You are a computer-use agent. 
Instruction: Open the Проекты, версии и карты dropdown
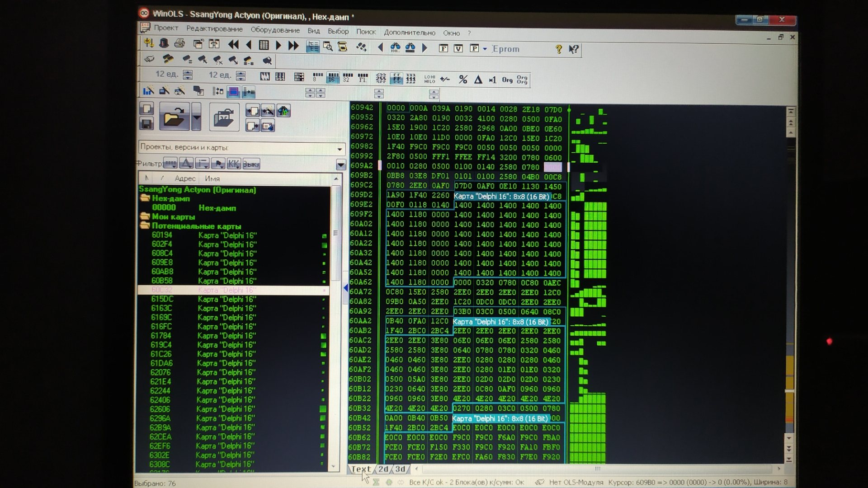[242, 148]
